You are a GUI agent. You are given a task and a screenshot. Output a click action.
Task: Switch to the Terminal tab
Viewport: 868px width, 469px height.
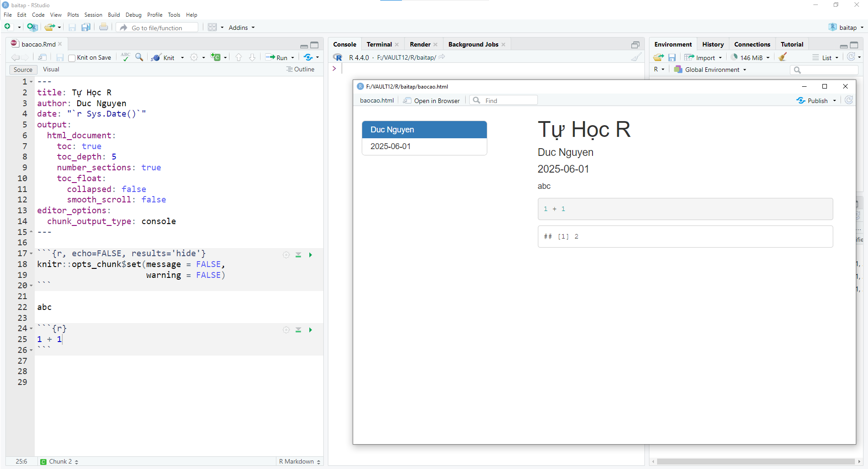(x=379, y=44)
